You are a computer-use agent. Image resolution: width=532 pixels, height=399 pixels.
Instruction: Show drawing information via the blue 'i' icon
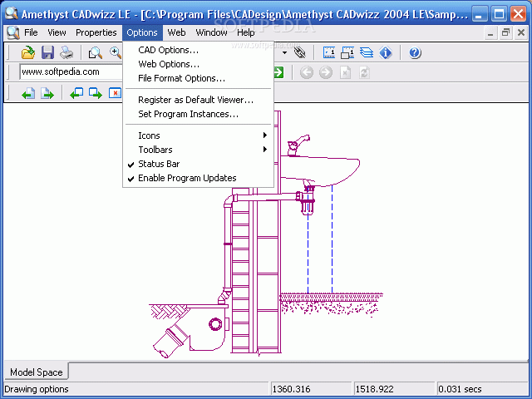click(386, 52)
